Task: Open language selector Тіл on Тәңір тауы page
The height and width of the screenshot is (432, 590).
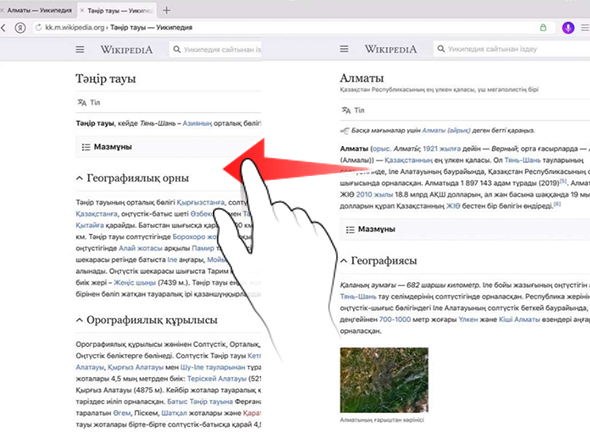Action: pos(89,102)
